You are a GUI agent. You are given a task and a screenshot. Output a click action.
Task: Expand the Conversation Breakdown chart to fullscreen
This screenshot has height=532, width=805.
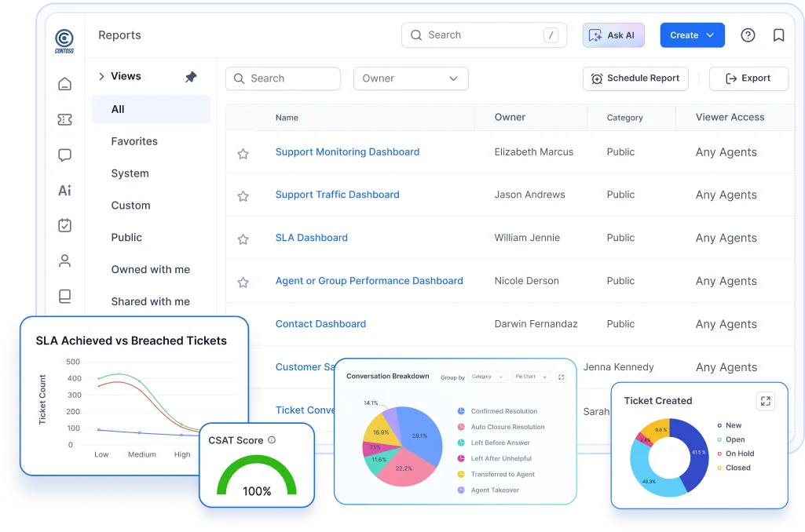pos(561,377)
